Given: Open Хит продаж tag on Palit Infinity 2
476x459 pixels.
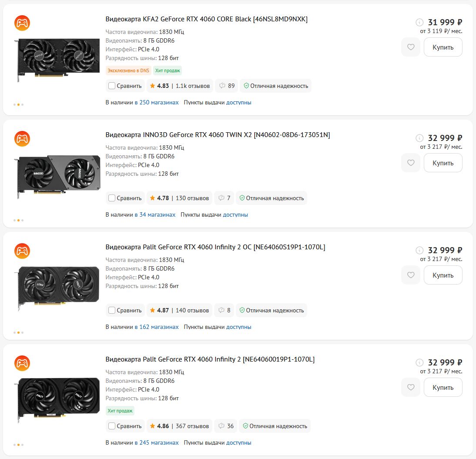Looking at the screenshot, I should [120, 411].
